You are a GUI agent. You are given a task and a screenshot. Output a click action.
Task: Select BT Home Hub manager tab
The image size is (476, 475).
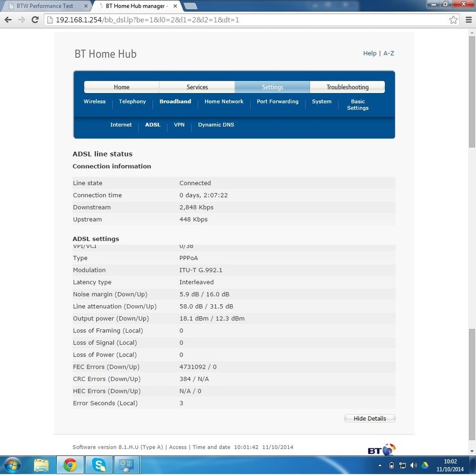[x=137, y=6]
